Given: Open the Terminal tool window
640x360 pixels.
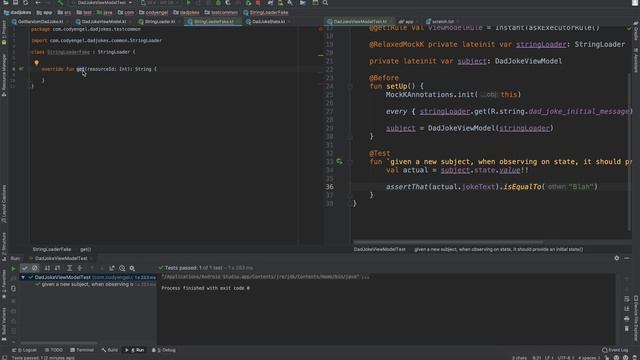Looking at the screenshot, I should 82,350.
